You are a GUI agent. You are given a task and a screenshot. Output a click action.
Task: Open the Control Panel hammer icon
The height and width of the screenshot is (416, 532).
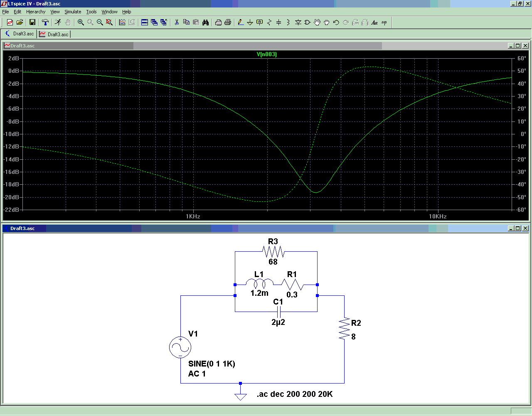click(45, 22)
